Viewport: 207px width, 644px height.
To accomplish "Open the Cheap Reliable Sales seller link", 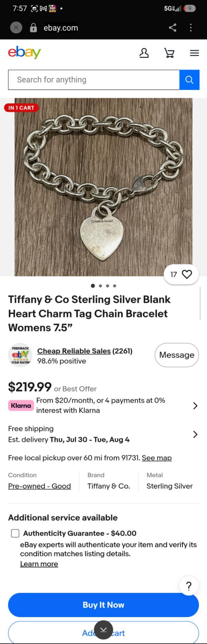I will coord(74,351).
